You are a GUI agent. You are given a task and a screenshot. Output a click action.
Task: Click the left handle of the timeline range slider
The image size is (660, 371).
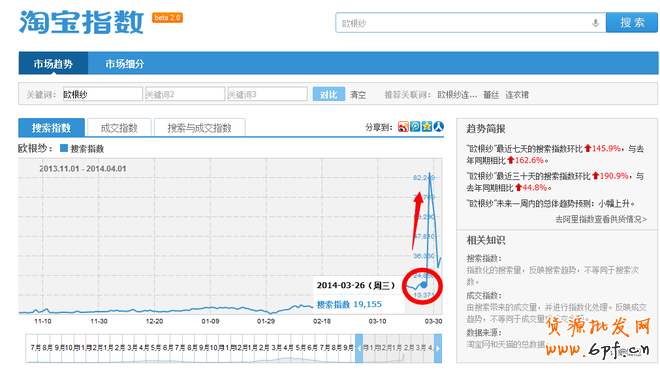[x=359, y=348]
